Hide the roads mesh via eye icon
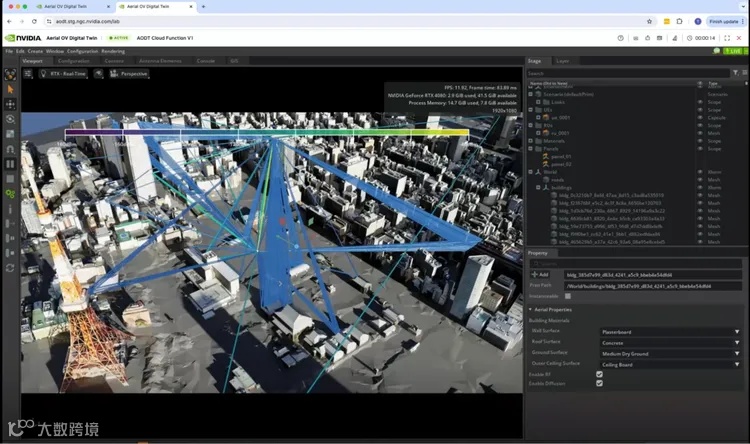750x444 pixels. (700, 180)
